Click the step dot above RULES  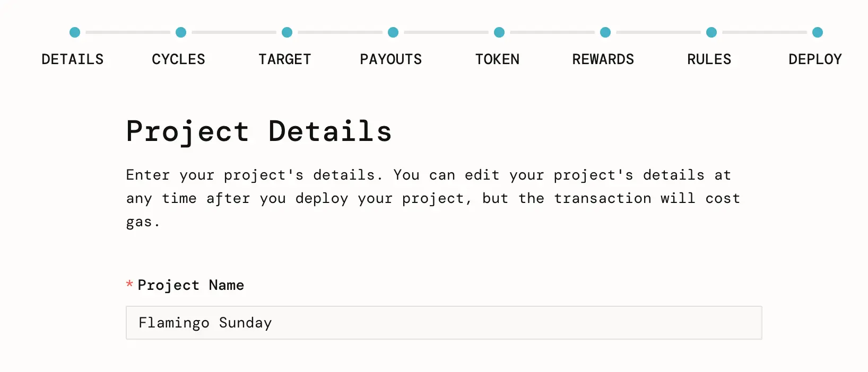(x=711, y=32)
